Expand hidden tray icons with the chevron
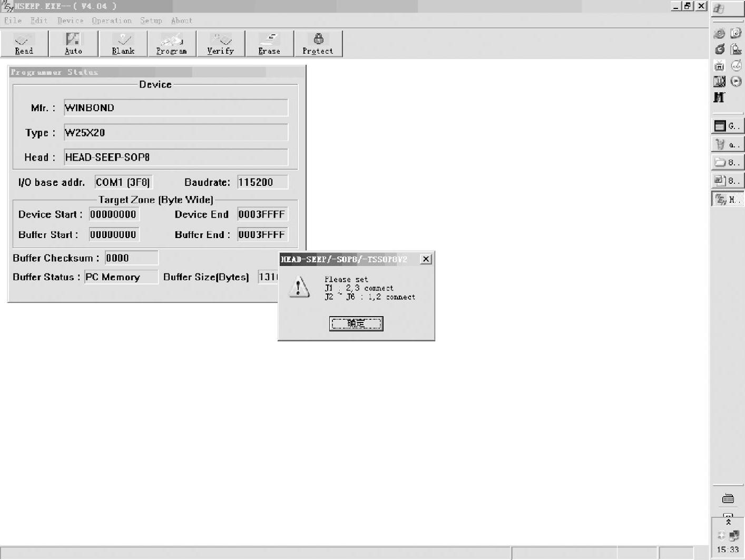The image size is (745, 560). pos(728,522)
